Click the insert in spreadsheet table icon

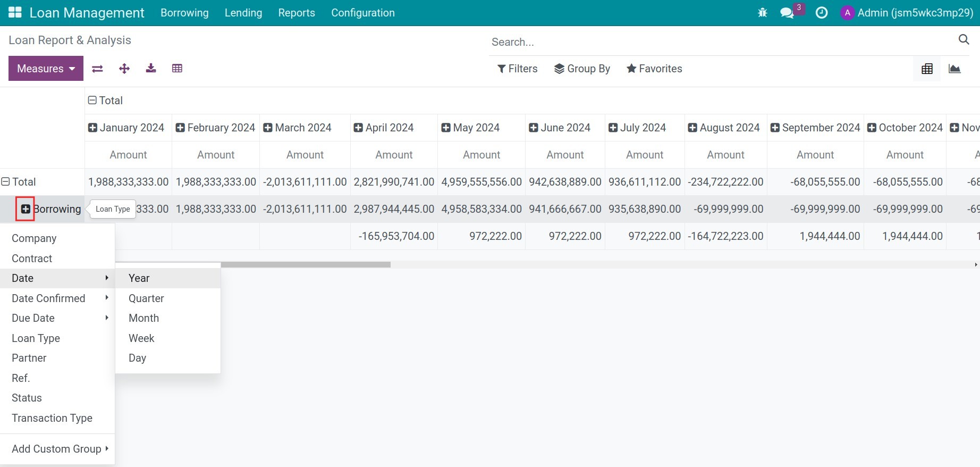pos(177,68)
